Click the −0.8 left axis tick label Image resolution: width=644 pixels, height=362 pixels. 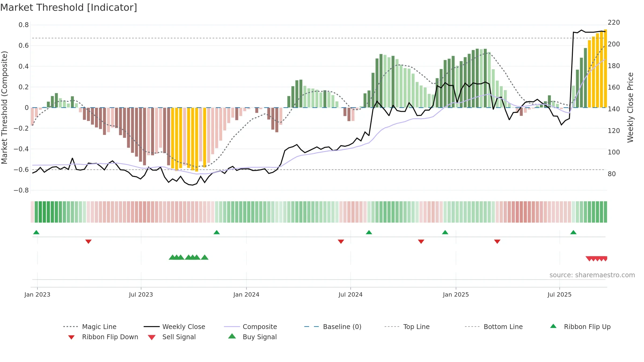tap(21, 190)
